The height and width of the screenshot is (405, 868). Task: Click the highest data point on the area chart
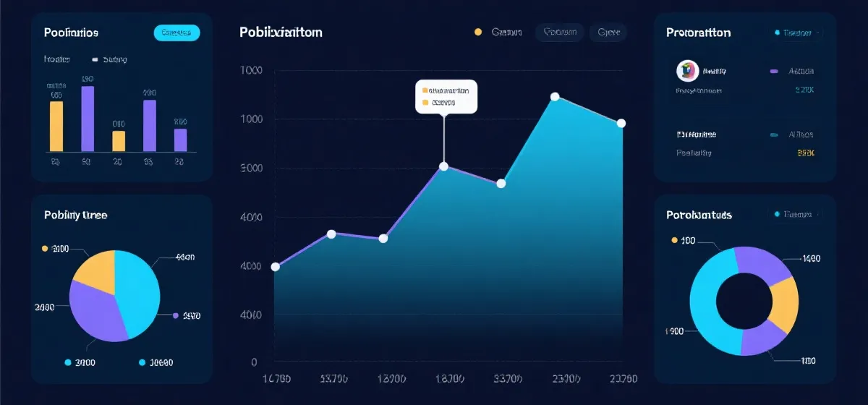click(x=555, y=97)
